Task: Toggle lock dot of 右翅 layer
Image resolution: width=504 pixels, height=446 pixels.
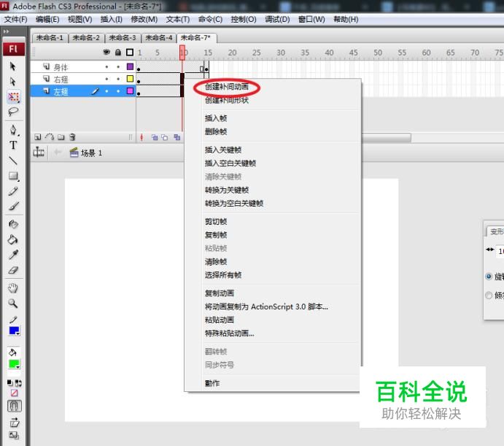Action: tap(118, 79)
